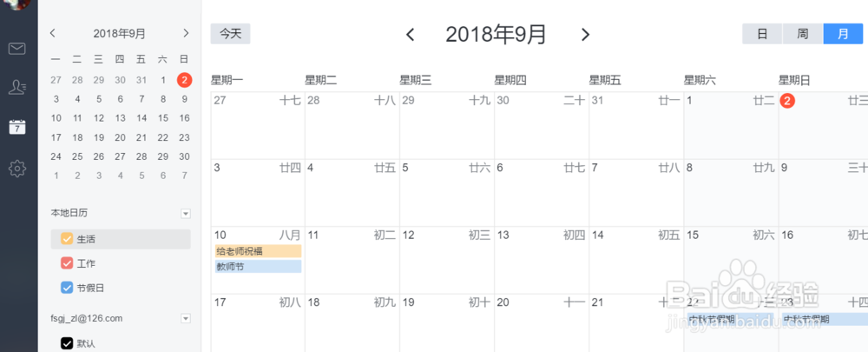
Task: Open the mail inbox icon
Action: pyautogui.click(x=17, y=48)
